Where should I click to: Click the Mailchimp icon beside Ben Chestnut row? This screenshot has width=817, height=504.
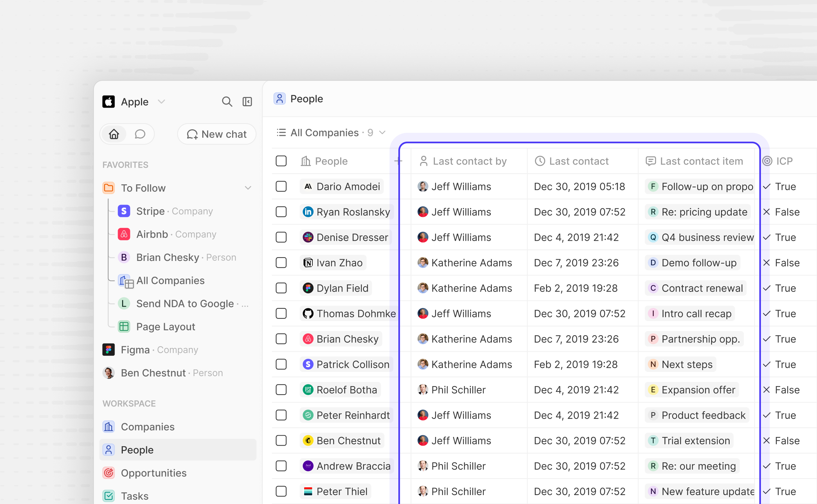pyautogui.click(x=308, y=441)
